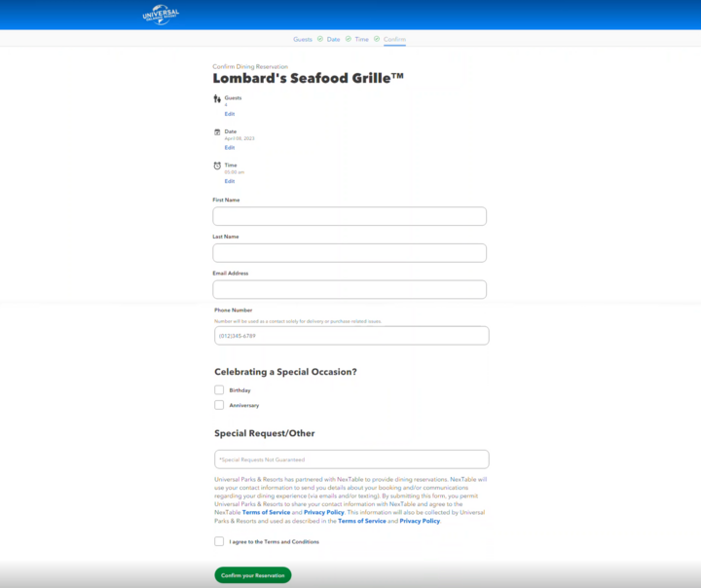Image resolution: width=701 pixels, height=588 pixels.
Task: Open Universal Terms of Service link
Action: tap(362, 521)
